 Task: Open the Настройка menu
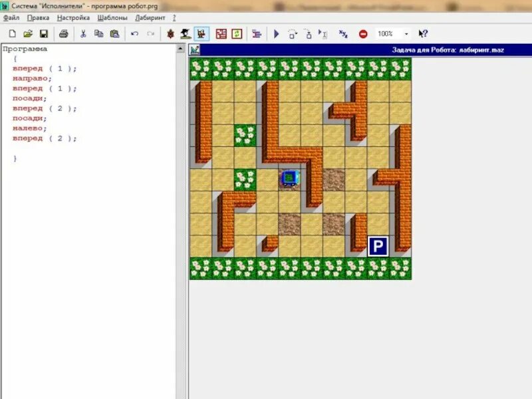coord(73,18)
